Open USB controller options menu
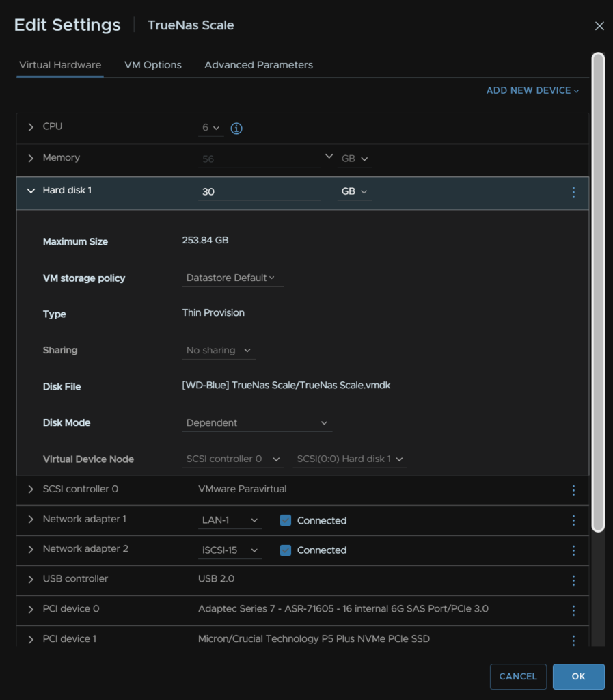 573,580
